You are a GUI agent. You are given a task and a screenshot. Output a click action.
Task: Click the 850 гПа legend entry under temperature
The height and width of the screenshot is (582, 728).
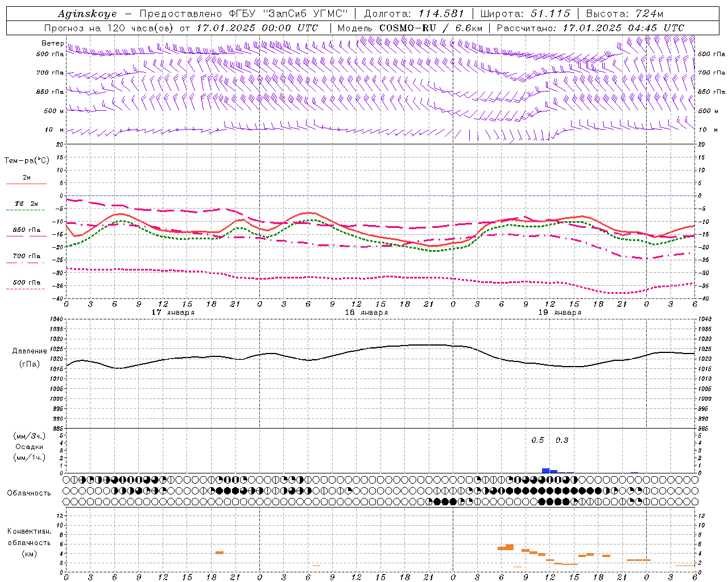point(27,230)
